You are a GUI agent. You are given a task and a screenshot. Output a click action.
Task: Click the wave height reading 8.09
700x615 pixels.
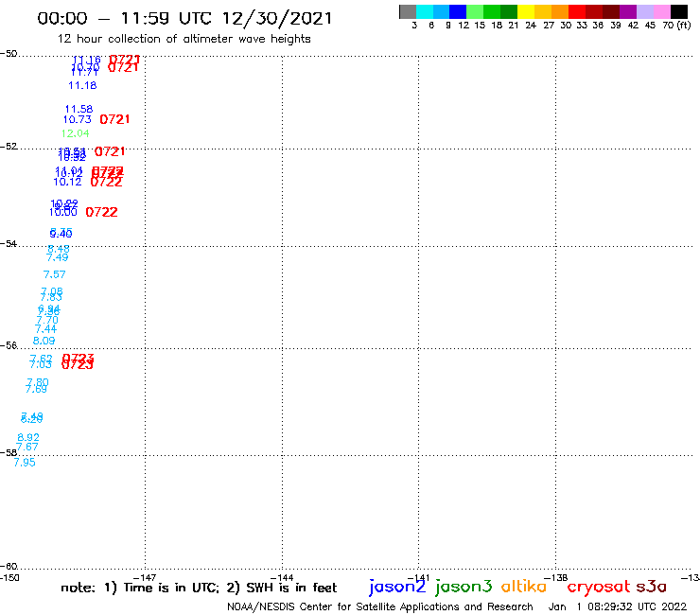tap(44, 341)
